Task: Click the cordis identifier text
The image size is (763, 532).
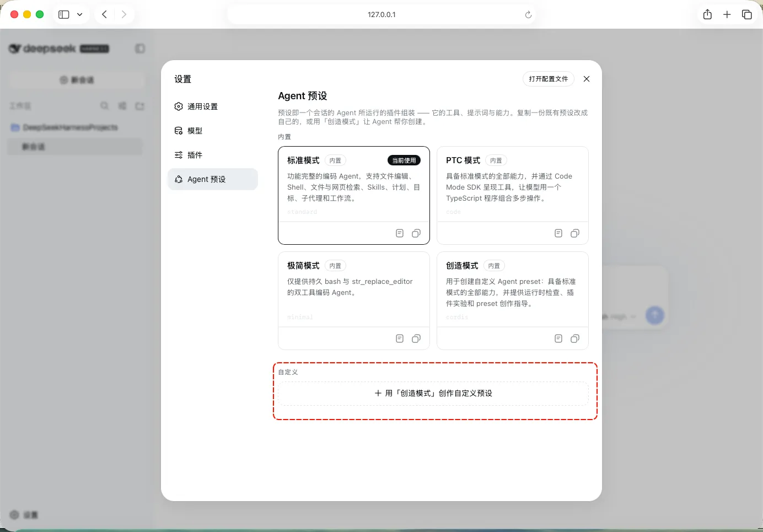Action: tap(457, 317)
